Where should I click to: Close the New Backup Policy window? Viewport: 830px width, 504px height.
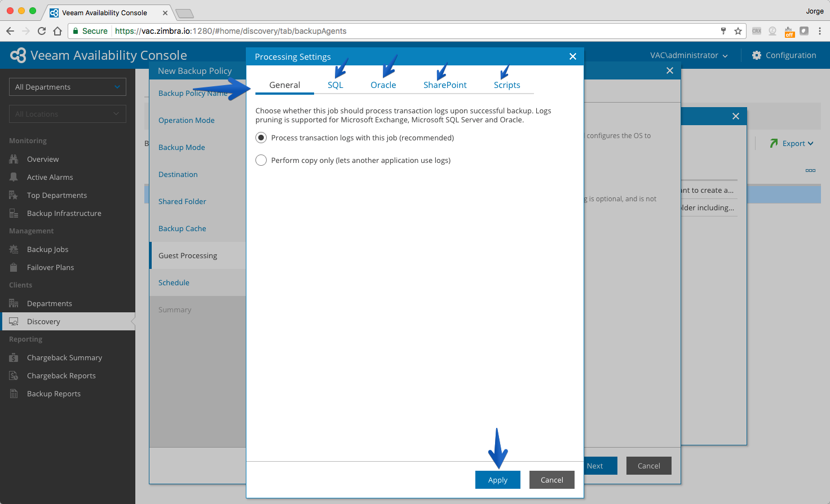tap(670, 70)
